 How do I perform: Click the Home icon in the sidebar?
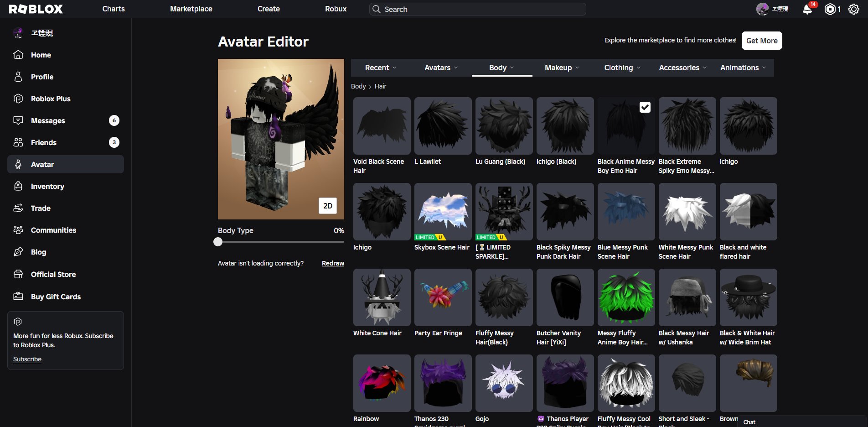coord(18,55)
